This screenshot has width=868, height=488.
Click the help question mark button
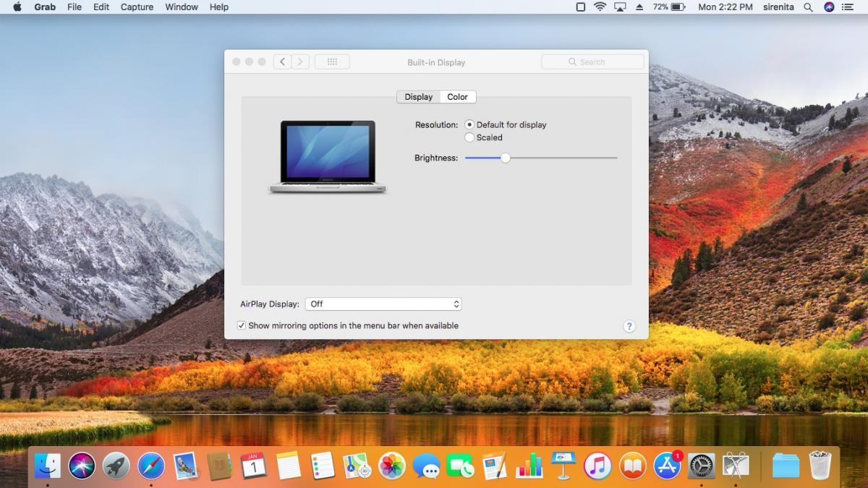click(629, 326)
